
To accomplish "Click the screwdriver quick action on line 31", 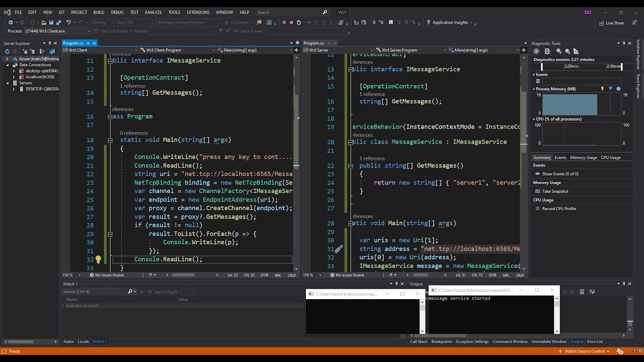I will click(339, 249).
